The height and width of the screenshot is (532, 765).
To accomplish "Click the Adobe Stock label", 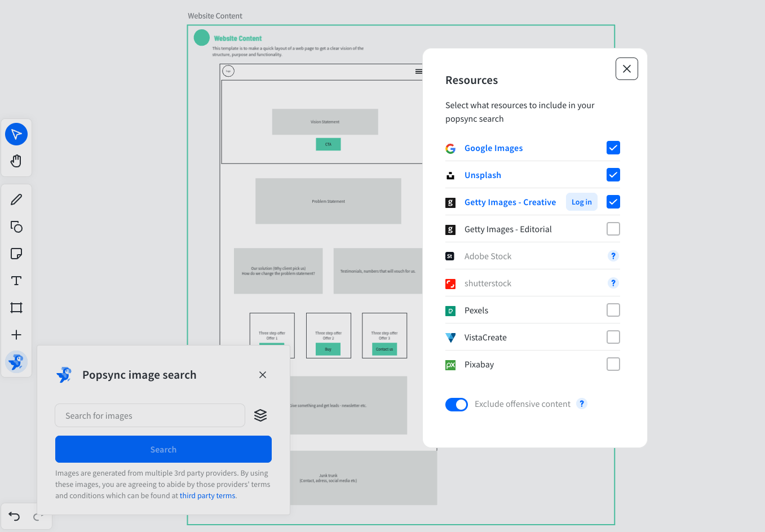I will tap(488, 256).
